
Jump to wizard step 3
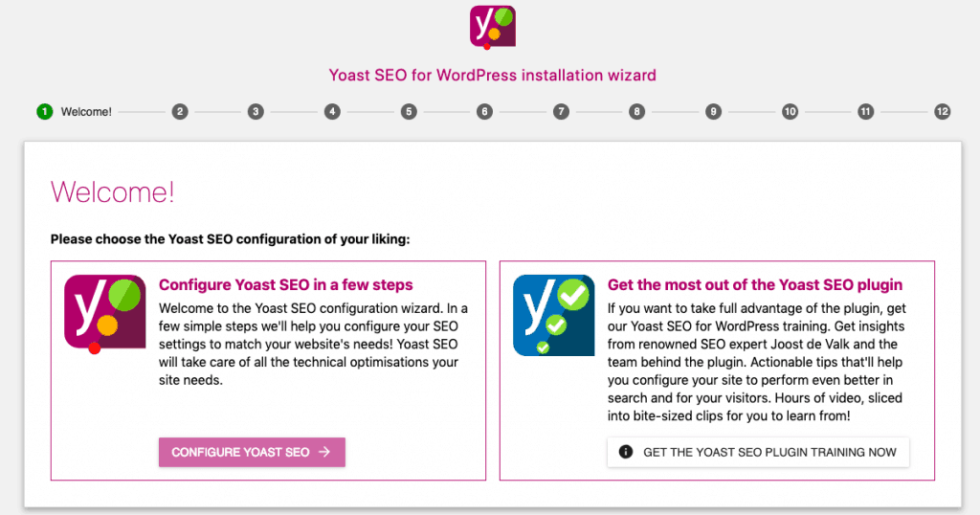[x=256, y=112]
